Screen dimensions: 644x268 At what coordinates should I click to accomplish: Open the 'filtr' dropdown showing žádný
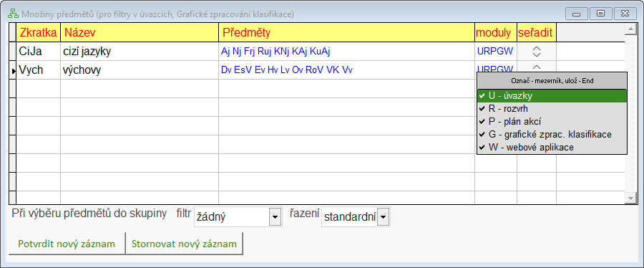point(274,217)
